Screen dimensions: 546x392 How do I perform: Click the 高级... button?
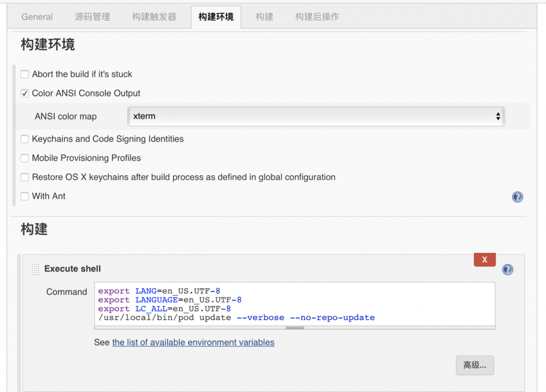[474, 365]
